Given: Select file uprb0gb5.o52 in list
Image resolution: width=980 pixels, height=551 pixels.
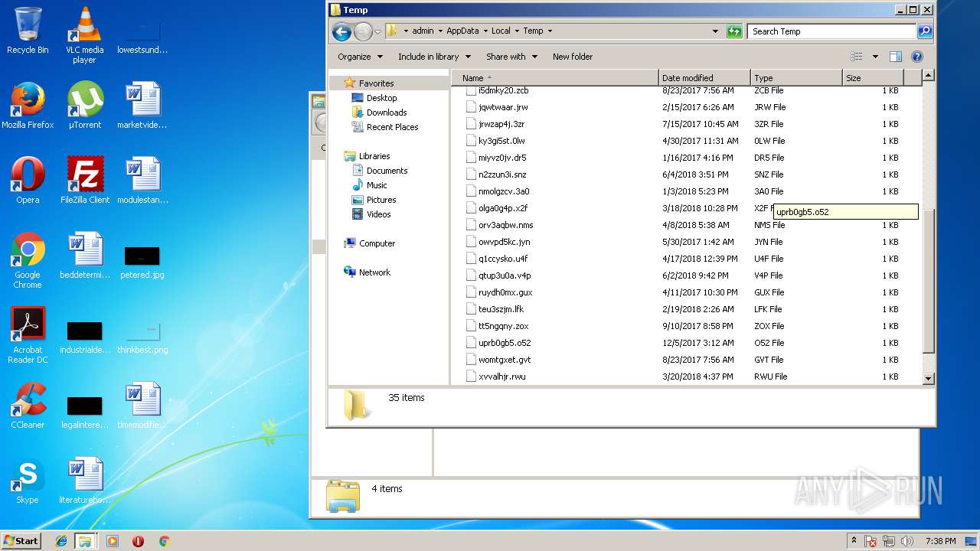Looking at the screenshot, I should pos(505,343).
